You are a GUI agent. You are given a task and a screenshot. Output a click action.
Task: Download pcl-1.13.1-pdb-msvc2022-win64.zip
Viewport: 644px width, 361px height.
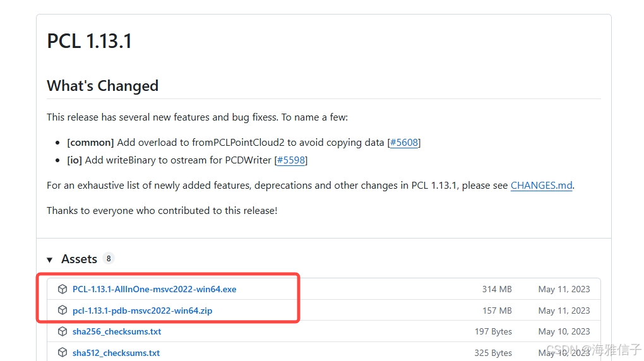(x=143, y=311)
